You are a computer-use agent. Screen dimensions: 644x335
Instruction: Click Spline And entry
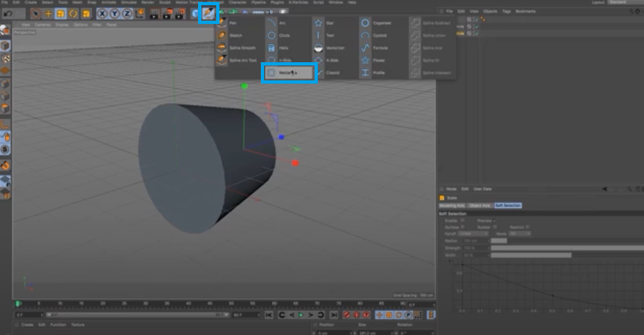click(432, 48)
